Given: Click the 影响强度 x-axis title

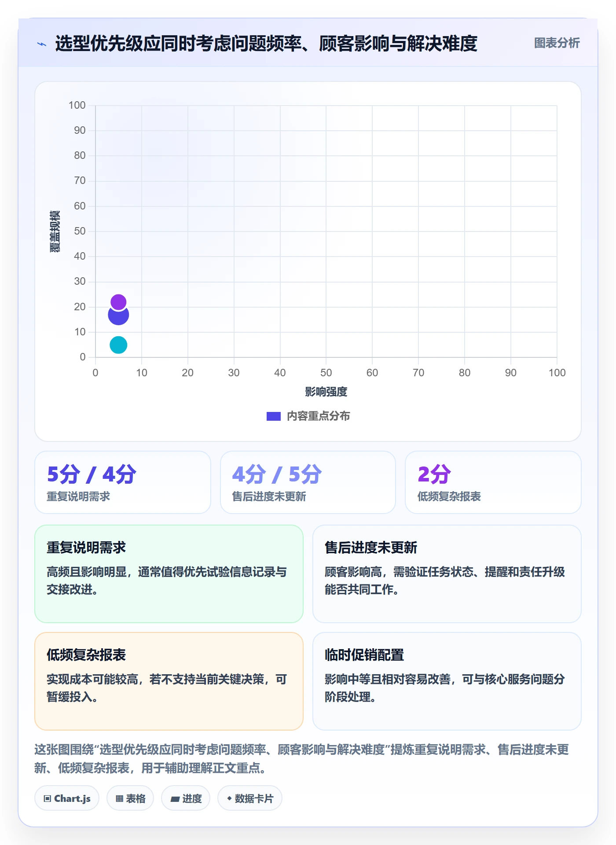Looking at the screenshot, I should (326, 392).
